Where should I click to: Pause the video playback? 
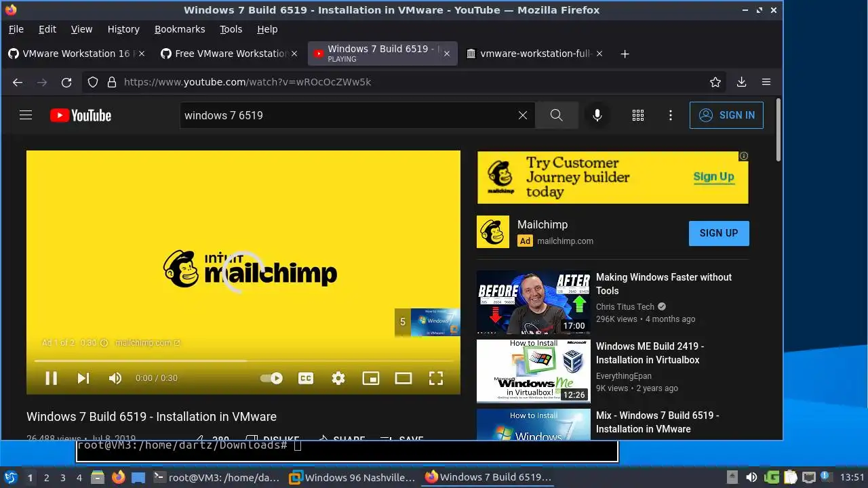[51, 378]
